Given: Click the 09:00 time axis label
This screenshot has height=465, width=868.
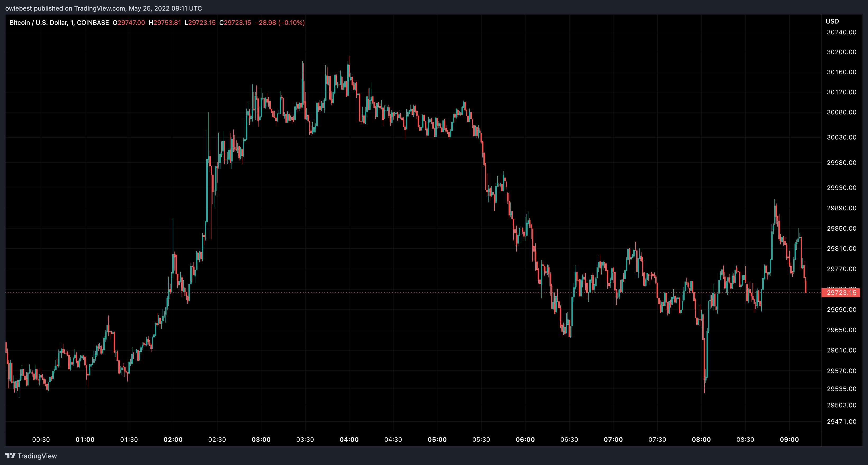Looking at the screenshot, I should coord(789,439).
